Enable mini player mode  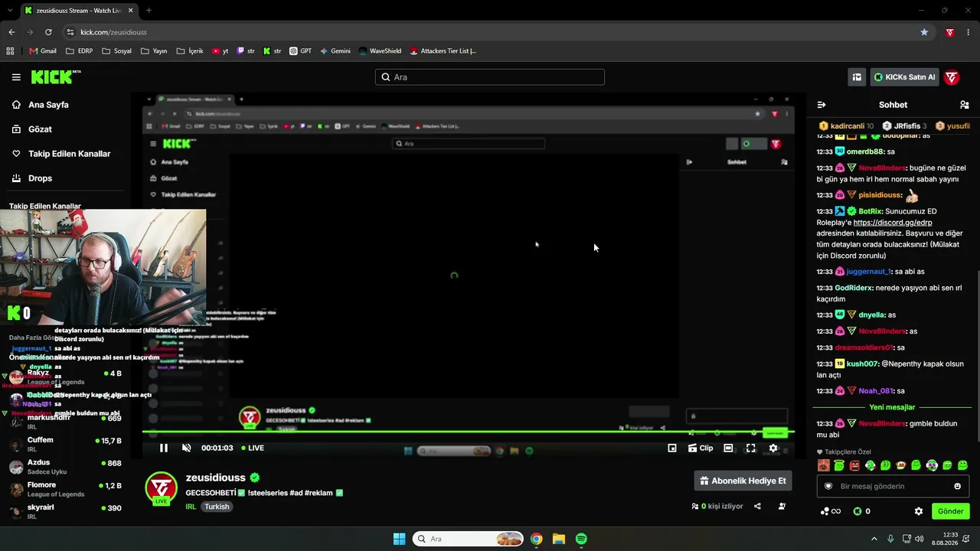(x=672, y=448)
